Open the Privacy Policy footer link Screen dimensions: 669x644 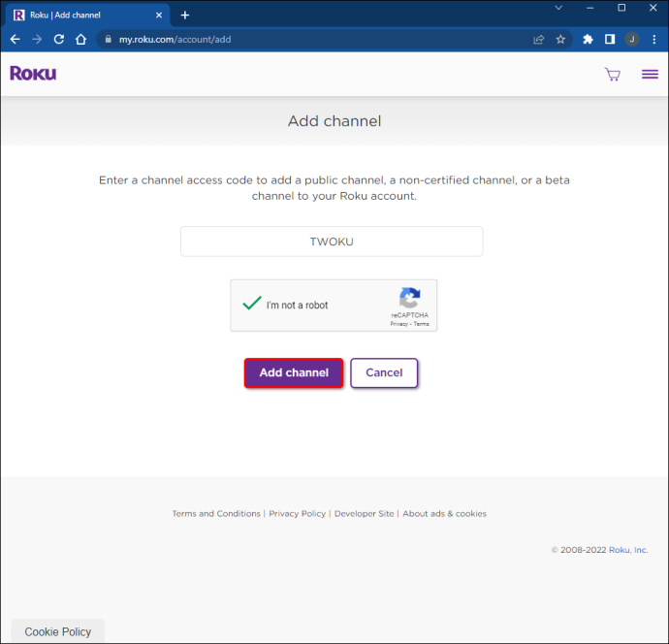click(297, 513)
